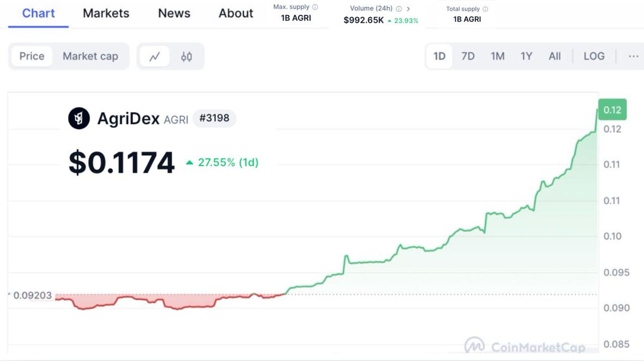Select the Market cap toggle

pyautogui.click(x=90, y=56)
